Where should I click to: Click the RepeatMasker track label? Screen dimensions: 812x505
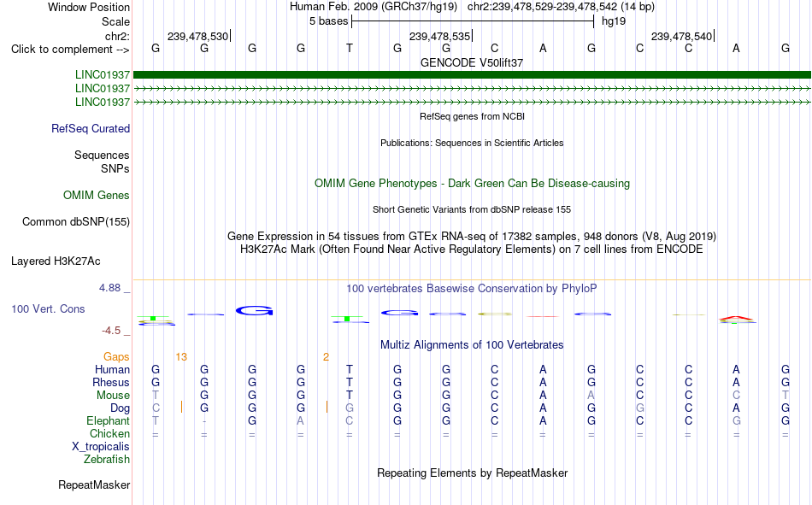click(94, 485)
